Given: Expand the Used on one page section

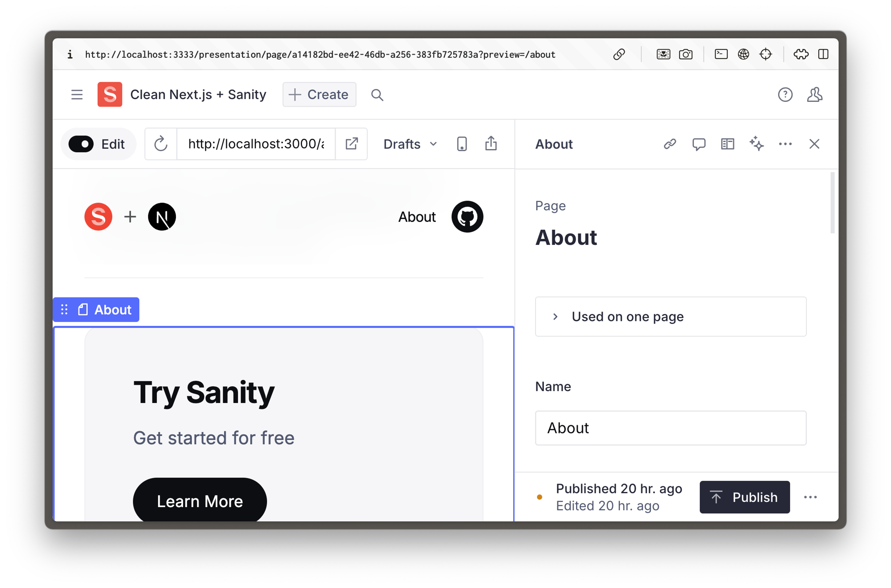Looking at the screenshot, I should click(x=670, y=317).
